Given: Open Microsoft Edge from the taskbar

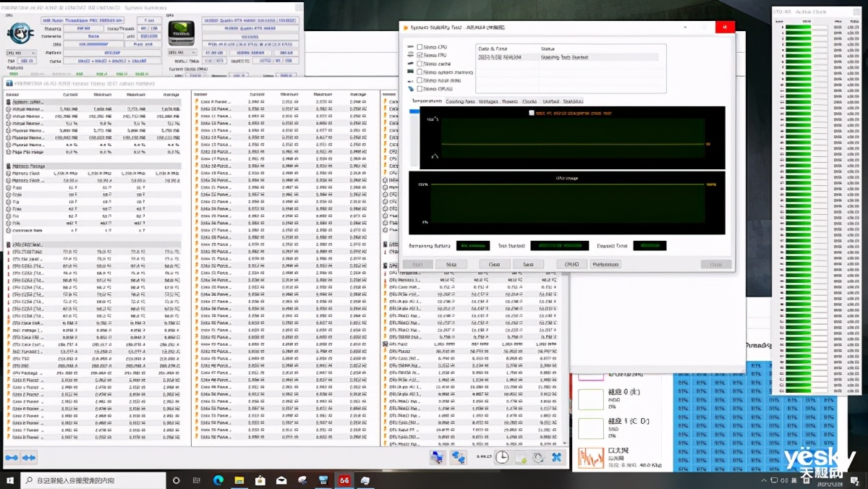Looking at the screenshot, I should pyautogui.click(x=218, y=480).
